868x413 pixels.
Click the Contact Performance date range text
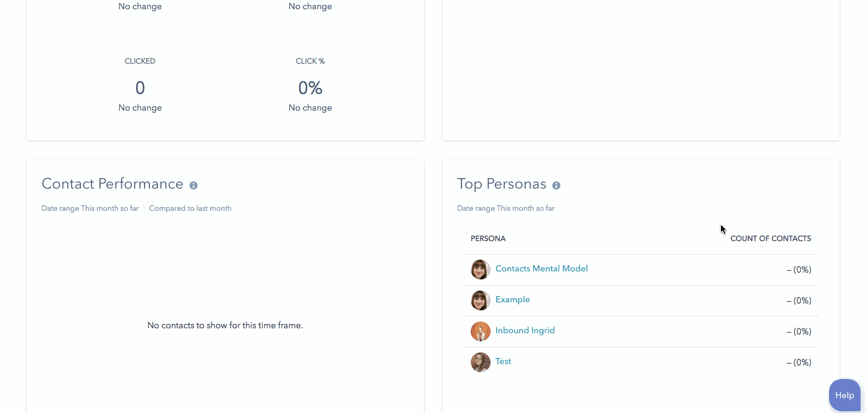click(x=90, y=208)
